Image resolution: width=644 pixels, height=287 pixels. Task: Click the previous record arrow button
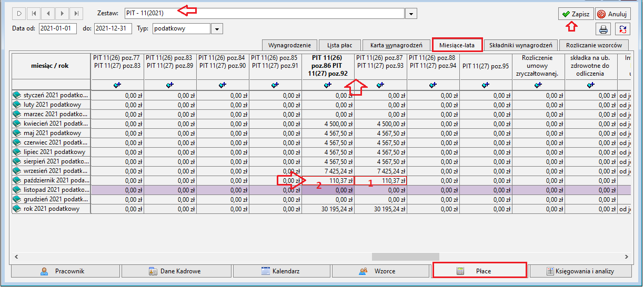point(48,13)
